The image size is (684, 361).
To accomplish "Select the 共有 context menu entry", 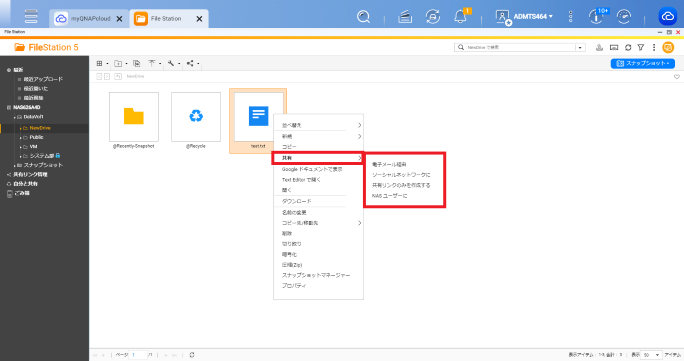I will [x=318, y=158].
